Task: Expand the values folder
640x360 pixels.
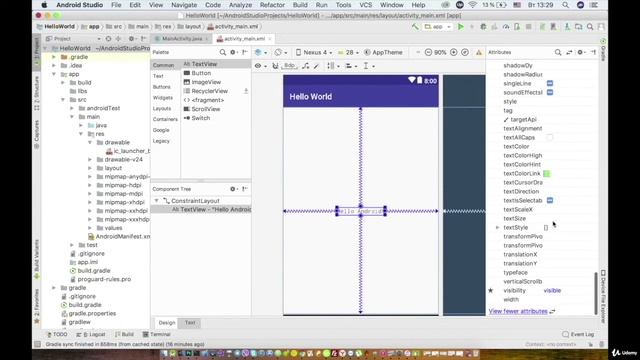Action: (x=90, y=228)
